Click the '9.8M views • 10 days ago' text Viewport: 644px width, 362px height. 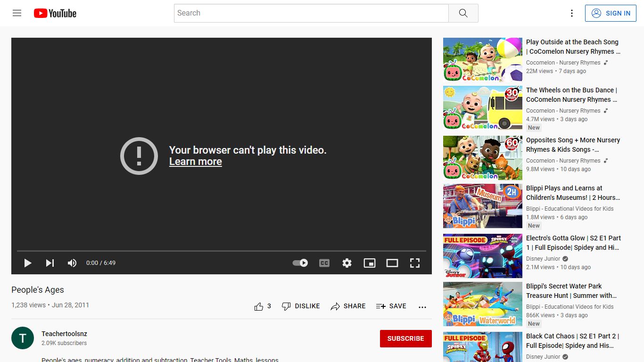pyautogui.click(x=559, y=169)
